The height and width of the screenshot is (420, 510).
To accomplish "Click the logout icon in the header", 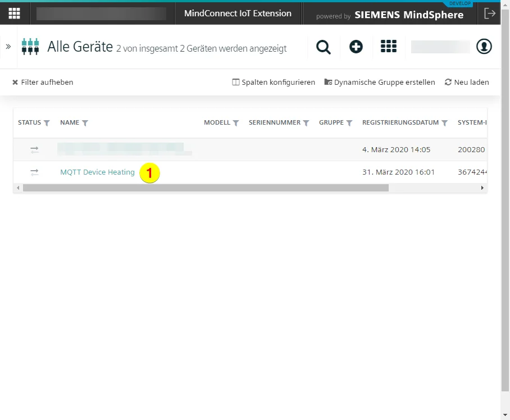I will pyautogui.click(x=490, y=13).
